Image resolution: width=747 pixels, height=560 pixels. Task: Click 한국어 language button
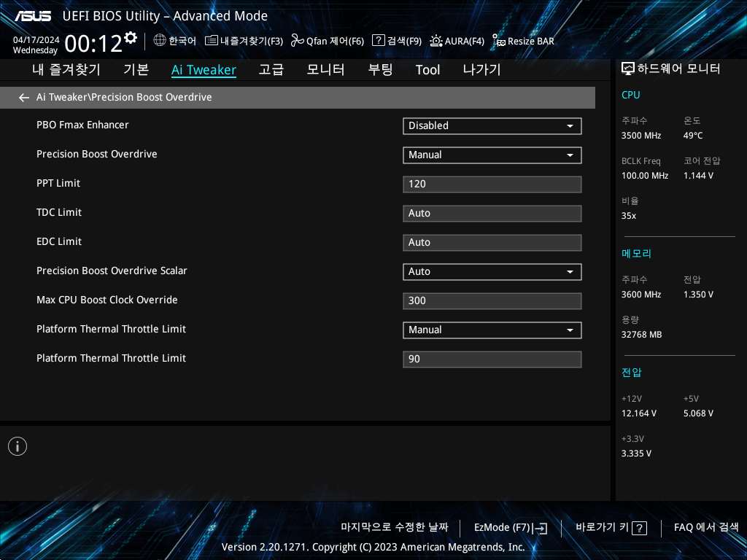pos(182,41)
